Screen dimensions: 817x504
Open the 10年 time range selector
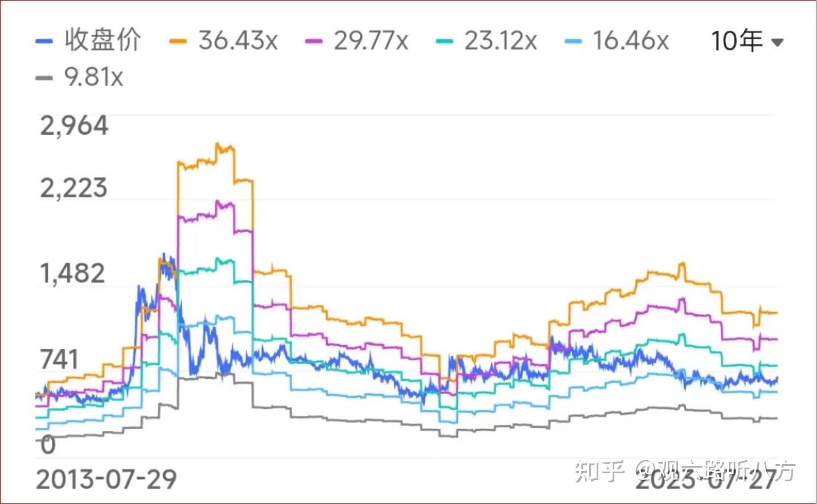point(737,41)
